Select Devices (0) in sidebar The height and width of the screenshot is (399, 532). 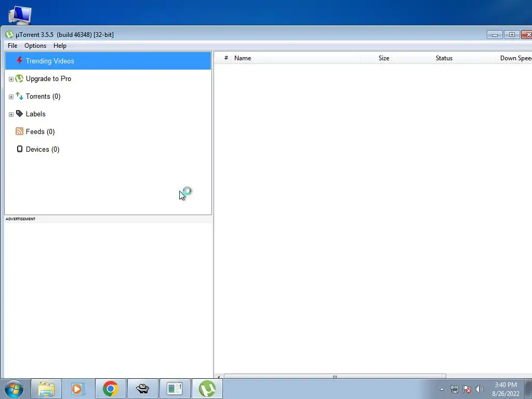pos(43,149)
